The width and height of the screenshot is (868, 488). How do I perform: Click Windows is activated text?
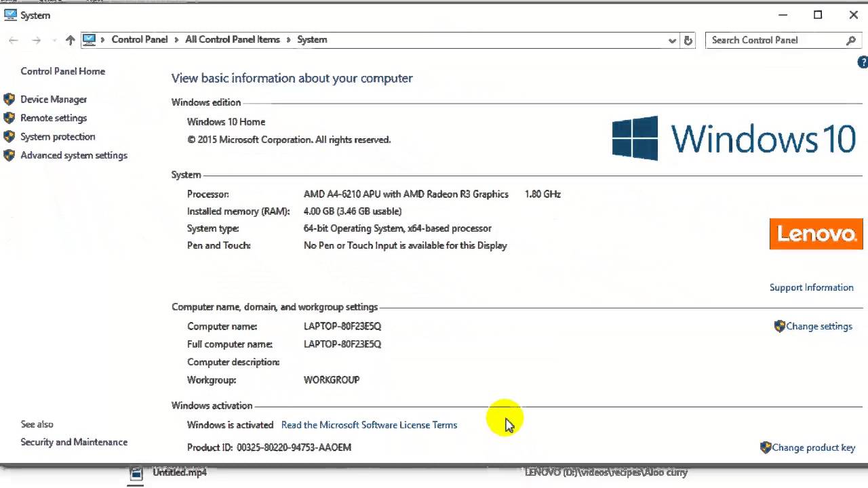point(230,425)
